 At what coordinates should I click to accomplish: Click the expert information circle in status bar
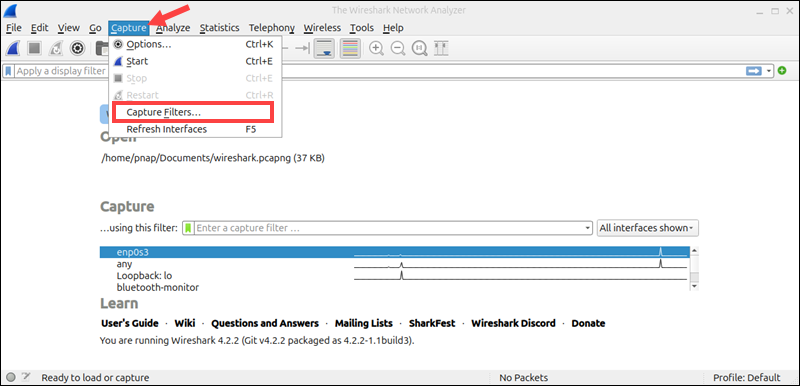point(11,378)
